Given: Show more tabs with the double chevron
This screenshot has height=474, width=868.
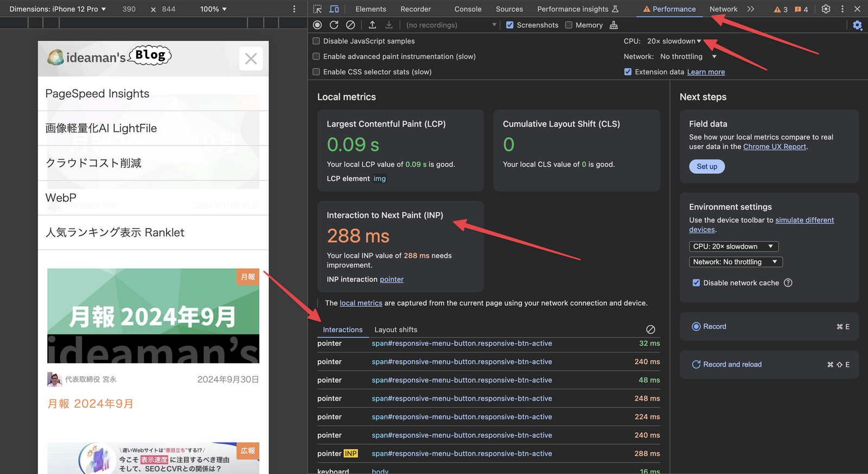Looking at the screenshot, I should click(x=751, y=9).
